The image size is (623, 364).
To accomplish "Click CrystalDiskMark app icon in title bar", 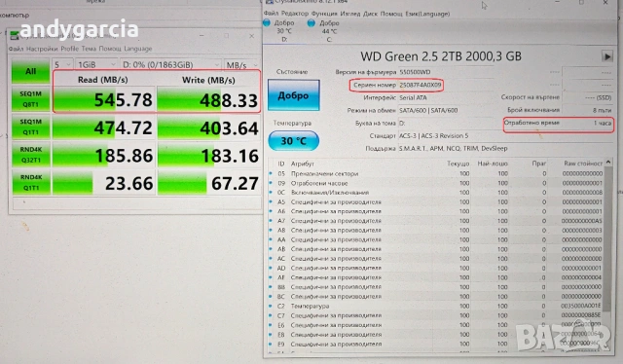I will coord(15,35).
